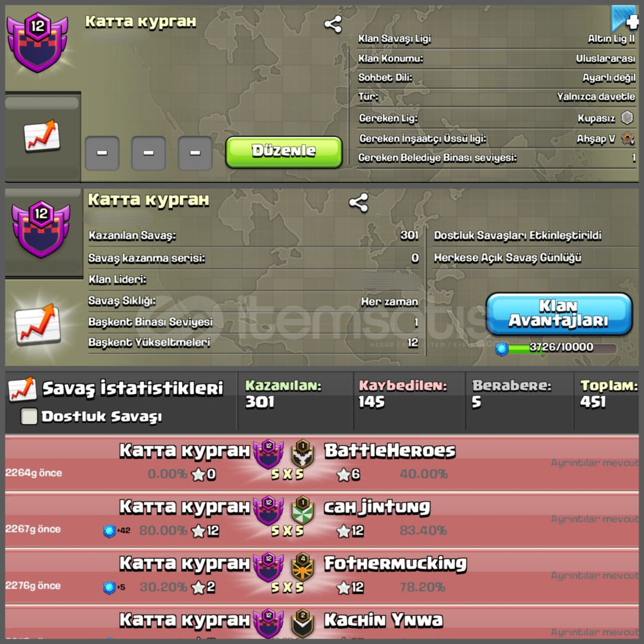
Task: Click the third gray dash slot button
Action: point(195,153)
